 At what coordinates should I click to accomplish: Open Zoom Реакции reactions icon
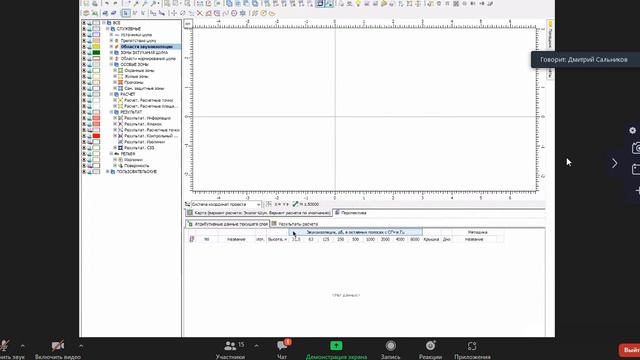pos(430,346)
